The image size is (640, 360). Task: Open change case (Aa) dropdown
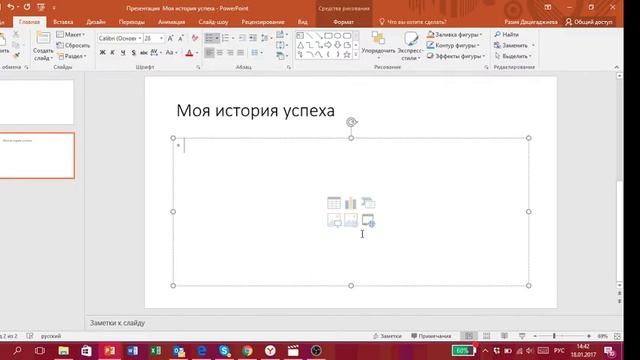[x=172, y=53]
